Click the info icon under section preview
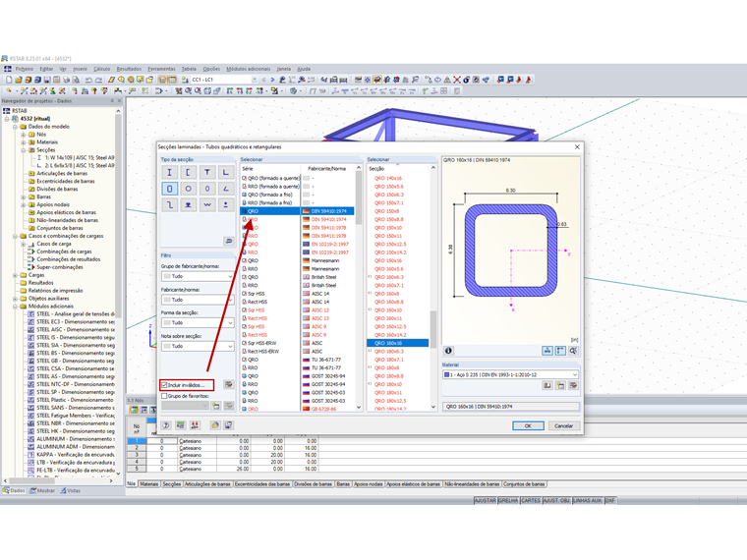Viewport: 747px width, 560px height. pyautogui.click(x=448, y=351)
